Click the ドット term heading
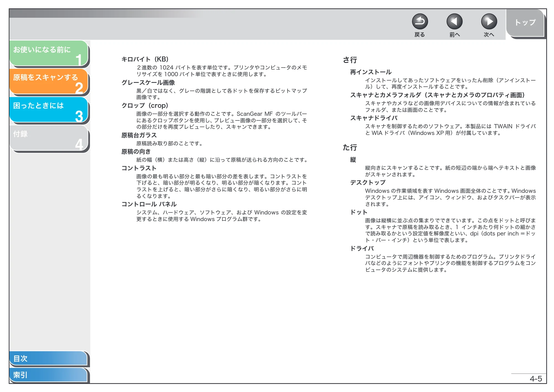Screen dimensions: 554x392 click(x=359, y=212)
